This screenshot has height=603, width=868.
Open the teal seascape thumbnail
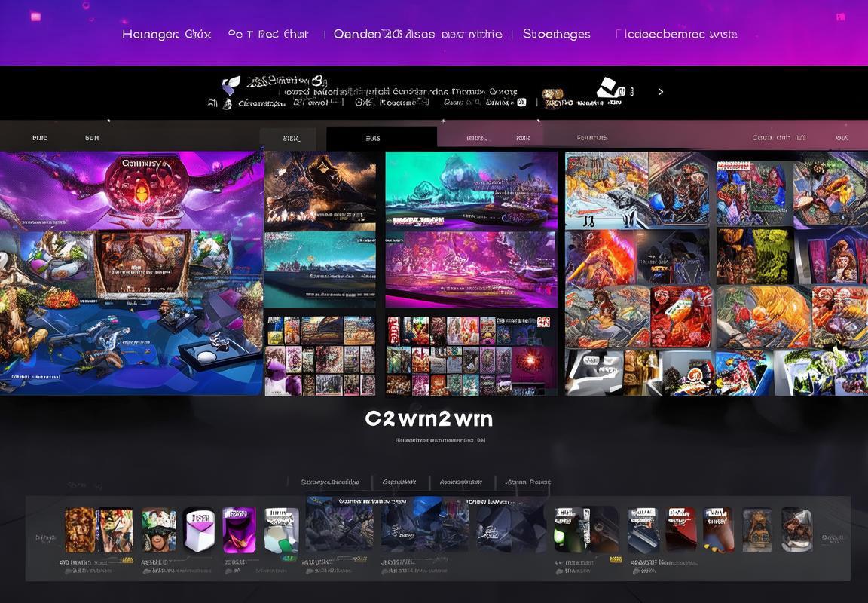pyautogui.click(x=320, y=270)
